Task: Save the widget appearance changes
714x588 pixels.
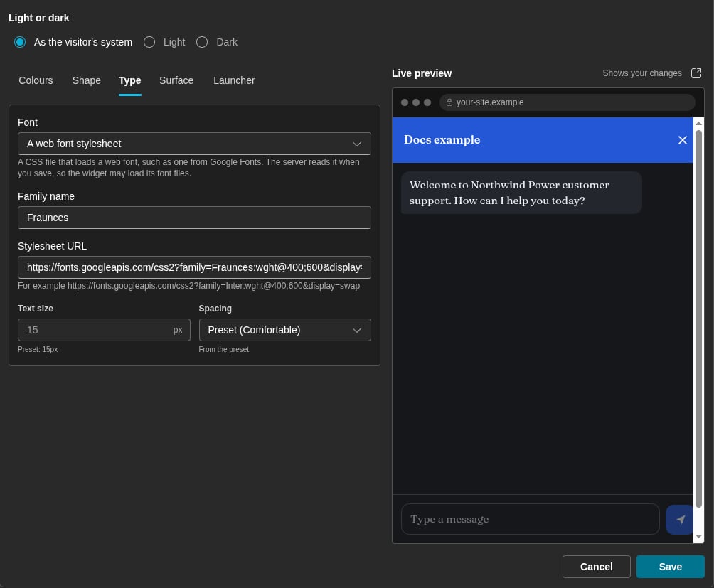Action: [x=671, y=567]
